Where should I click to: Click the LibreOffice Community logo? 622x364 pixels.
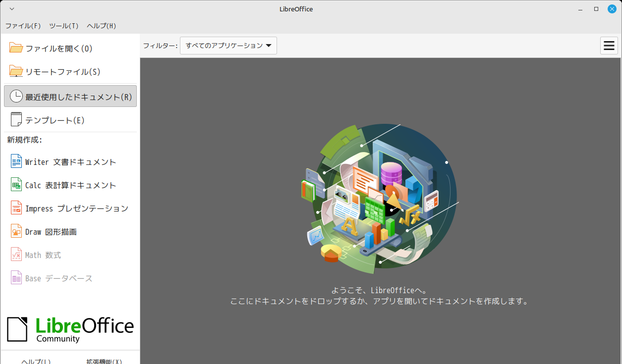[x=70, y=329]
